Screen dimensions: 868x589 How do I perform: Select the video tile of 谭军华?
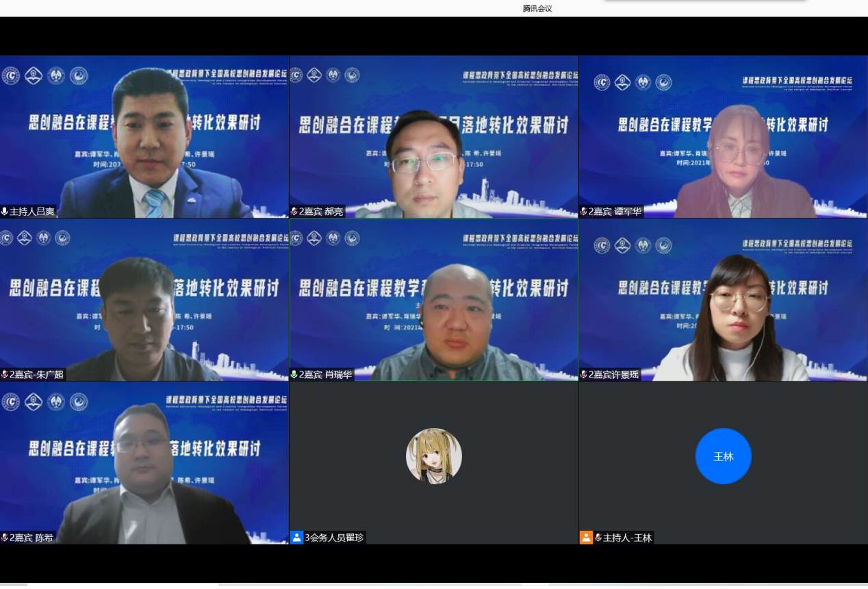[x=724, y=137]
